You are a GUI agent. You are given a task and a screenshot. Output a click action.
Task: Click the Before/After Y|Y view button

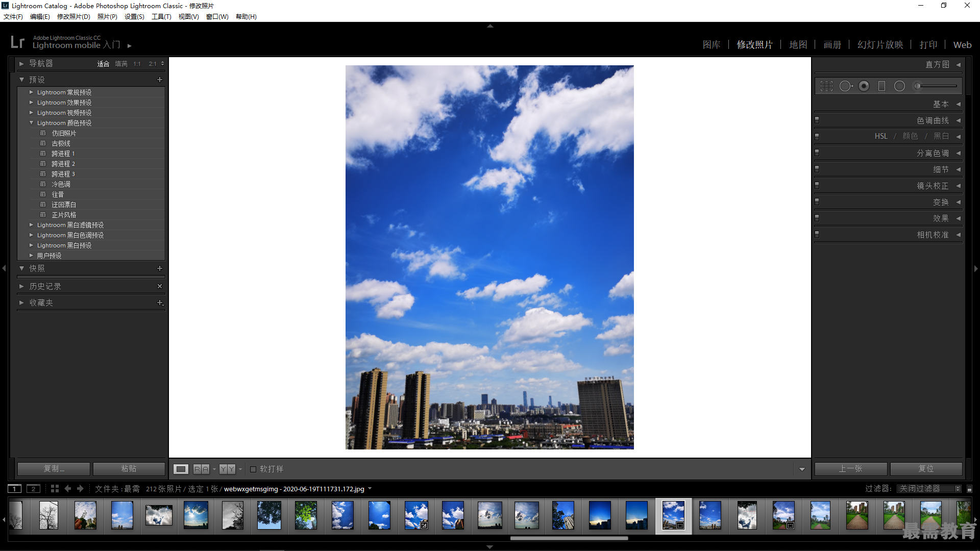tap(228, 469)
